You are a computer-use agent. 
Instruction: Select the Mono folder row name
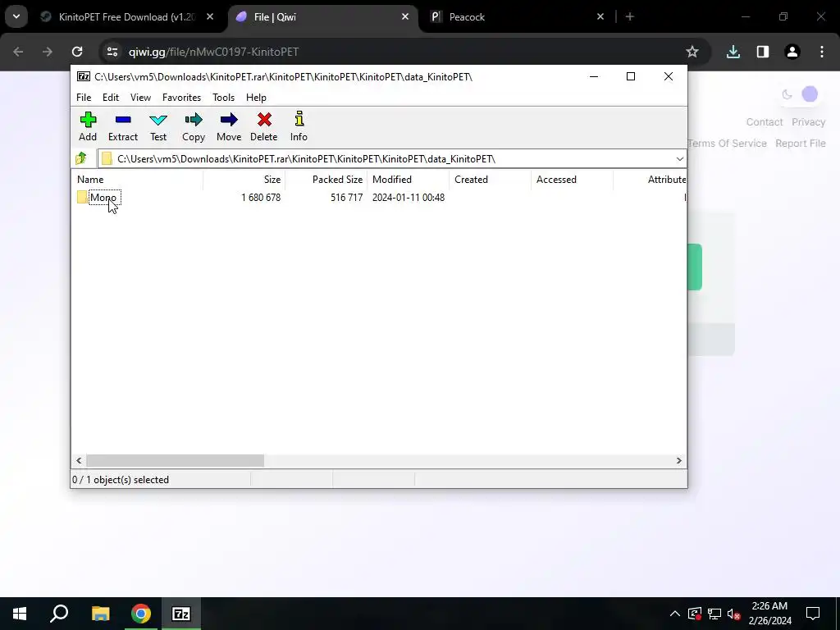click(103, 197)
